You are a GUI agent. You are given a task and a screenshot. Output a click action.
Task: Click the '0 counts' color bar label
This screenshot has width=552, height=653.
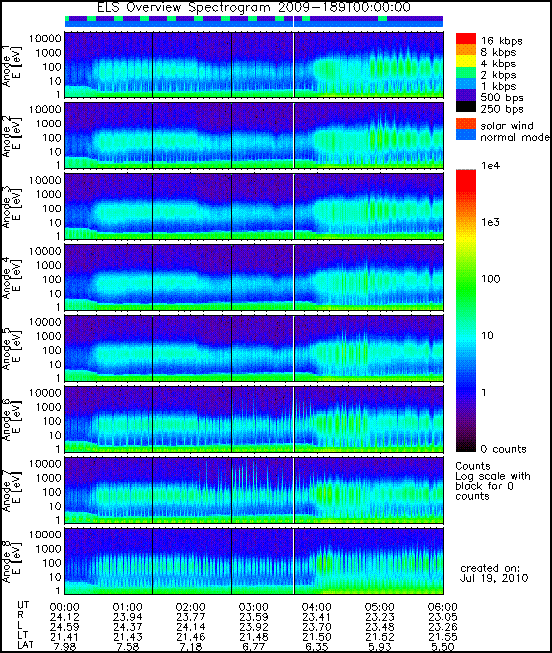[x=503, y=449]
